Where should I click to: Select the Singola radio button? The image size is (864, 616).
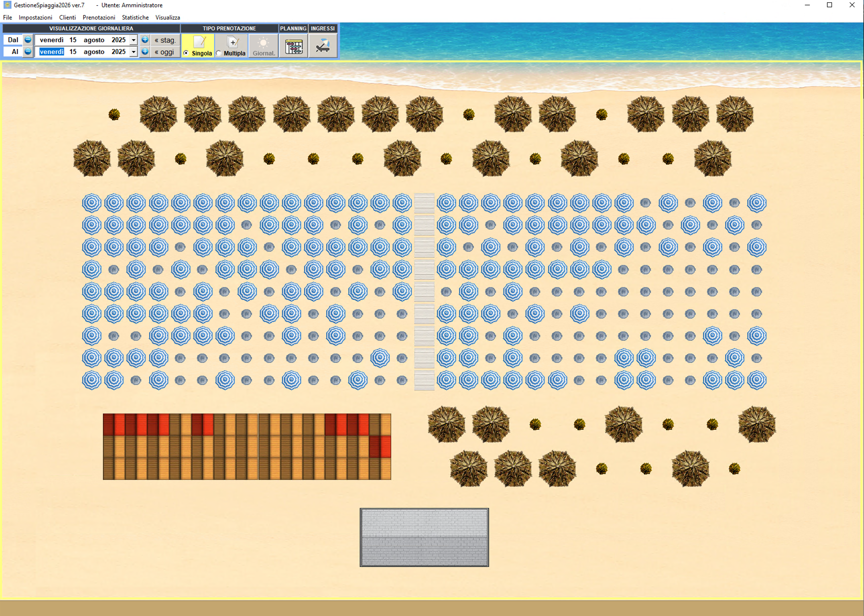tap(186, 53)
